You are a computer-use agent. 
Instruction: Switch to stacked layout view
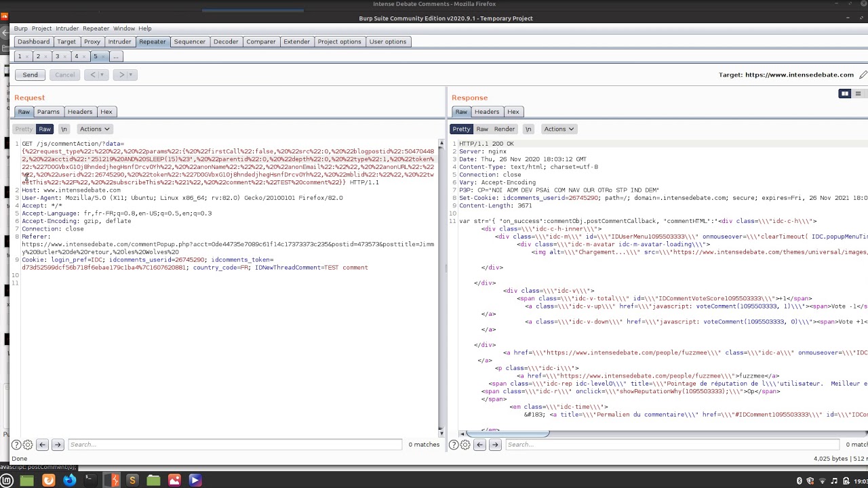point(858,94)
